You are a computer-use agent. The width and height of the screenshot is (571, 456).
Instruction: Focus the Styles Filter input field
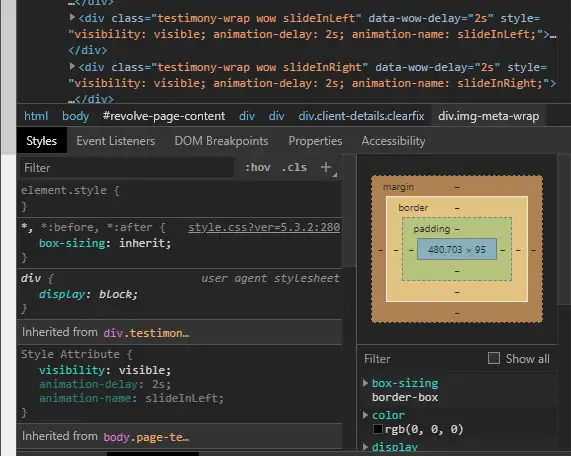(x=127, y=168)
